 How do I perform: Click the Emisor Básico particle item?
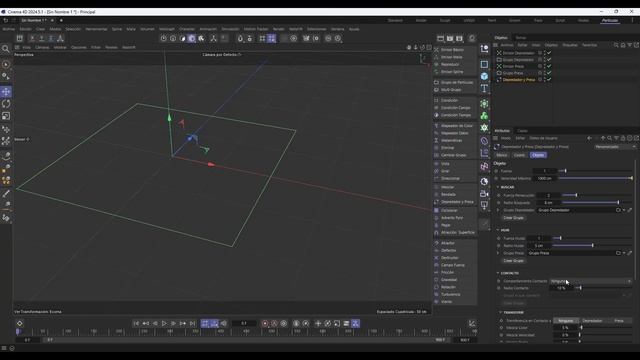452,50
